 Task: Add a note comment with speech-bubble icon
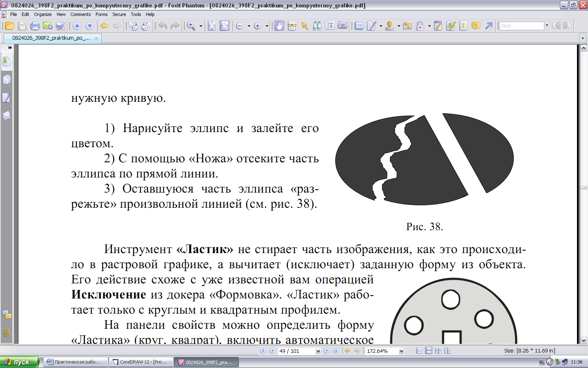pyautogui.click(x=476, y=26)
